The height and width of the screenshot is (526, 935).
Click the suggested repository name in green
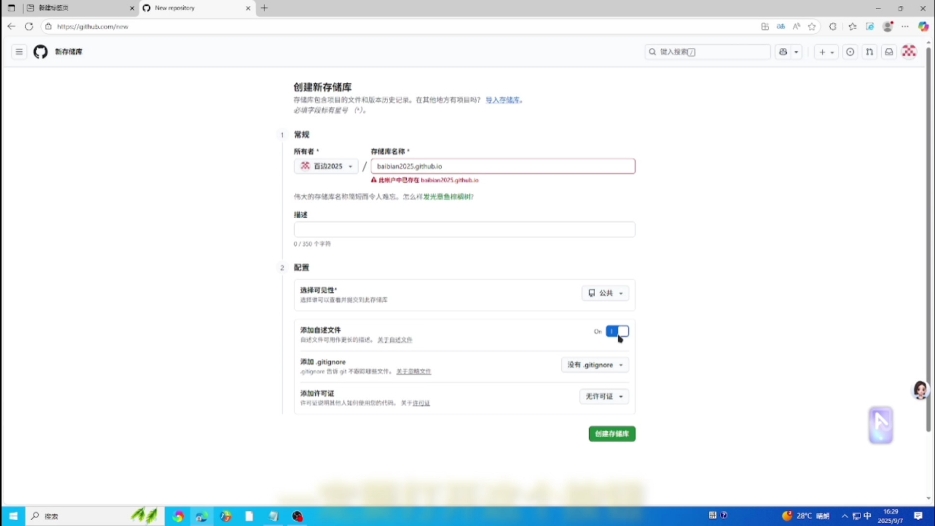coord(447,197)
